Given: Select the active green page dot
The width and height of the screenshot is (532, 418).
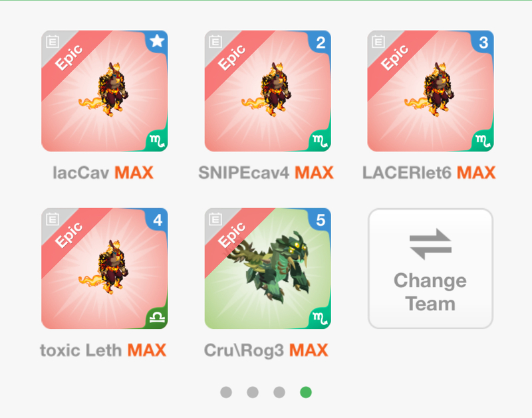Looking at the screenshot, I should tap(306, 392).
